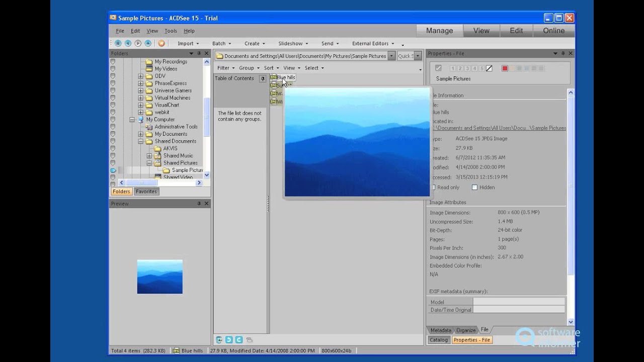This screenshot has width=644, height=362.
Task: Click rotate left icon in bottom toolbar
Action: 229,340
